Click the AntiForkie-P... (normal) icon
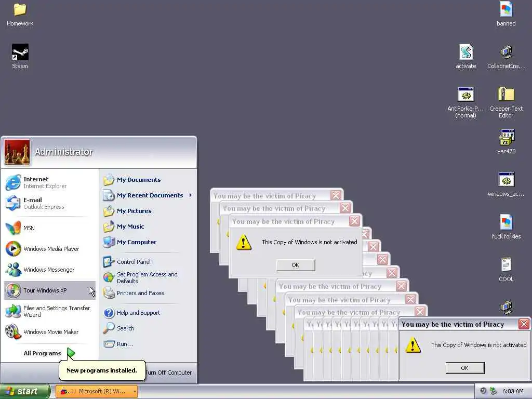532x399 pixels. (465, 102)
